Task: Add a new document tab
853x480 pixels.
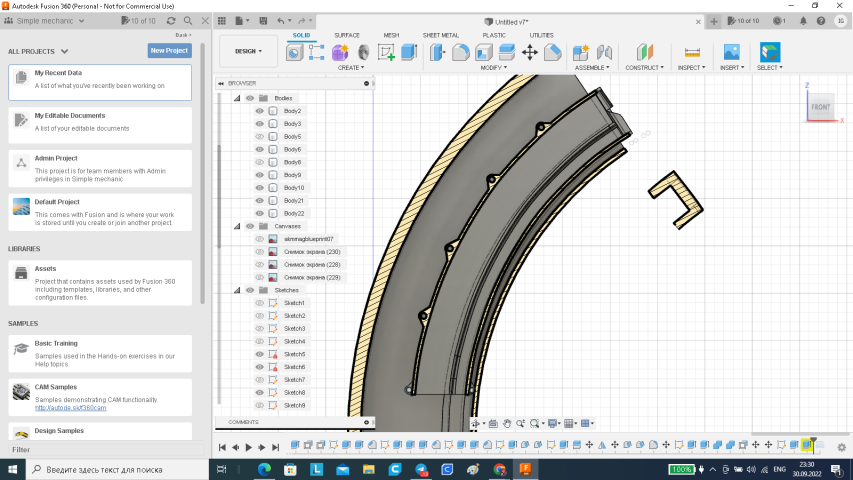Action: (714, 21)
